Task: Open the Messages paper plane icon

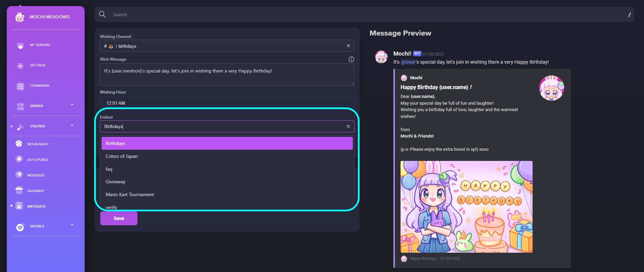Action: tap(19, 175)
